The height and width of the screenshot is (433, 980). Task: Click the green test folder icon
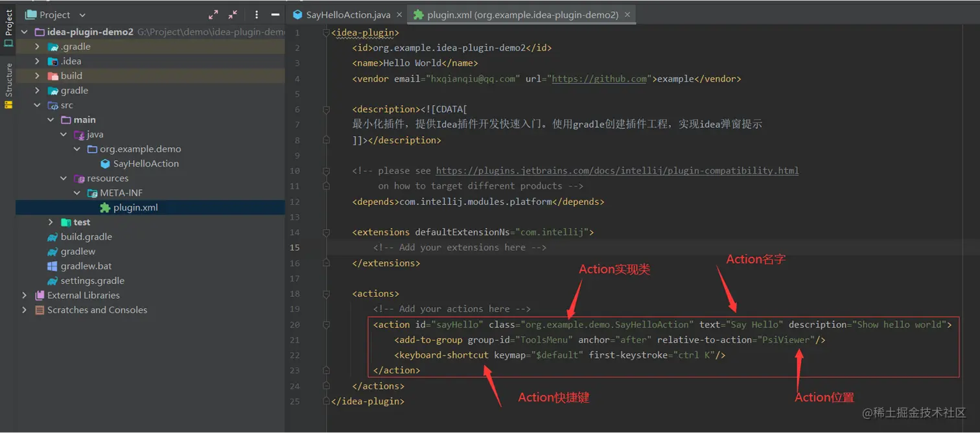coord(65,222)
